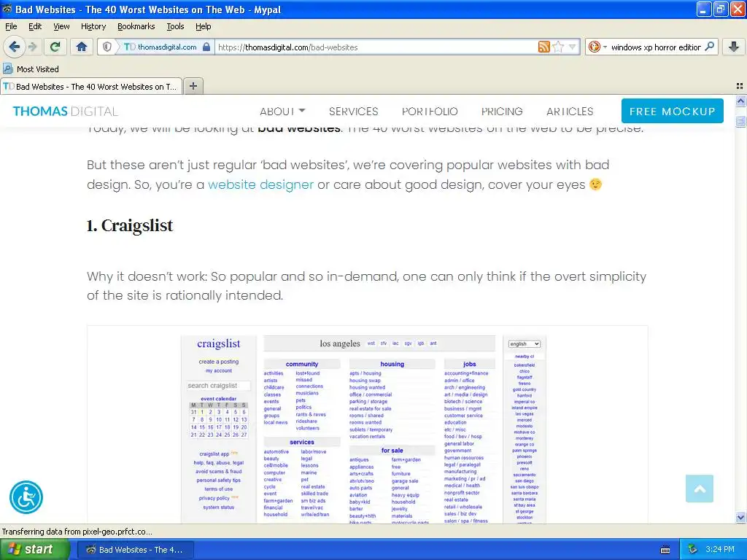Image resolution: width=747 pixels, height=560 pixels.
Task: Open the search engine selector dropdown
Action: click(597, 47)
